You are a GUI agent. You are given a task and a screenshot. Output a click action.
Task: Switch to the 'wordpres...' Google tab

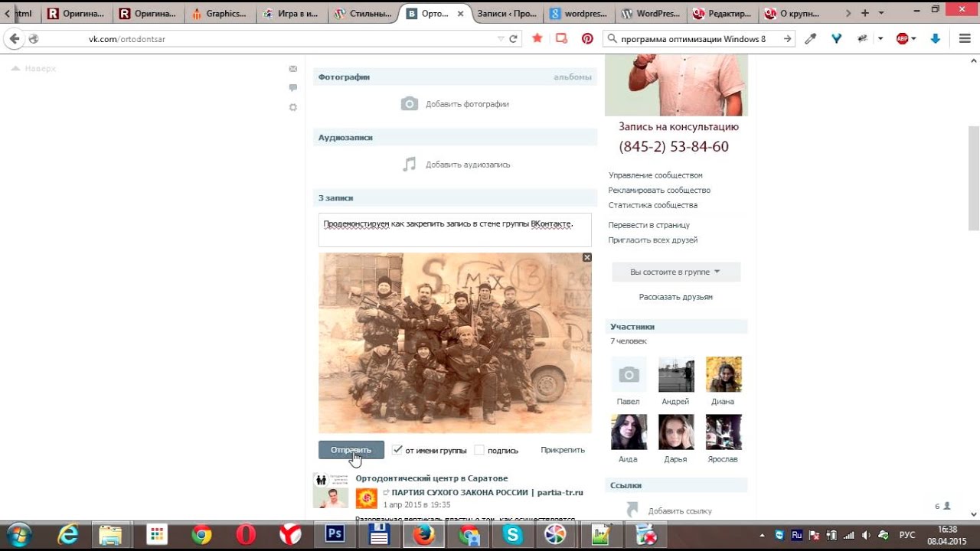pyautogui.click(x=579, y=14)
